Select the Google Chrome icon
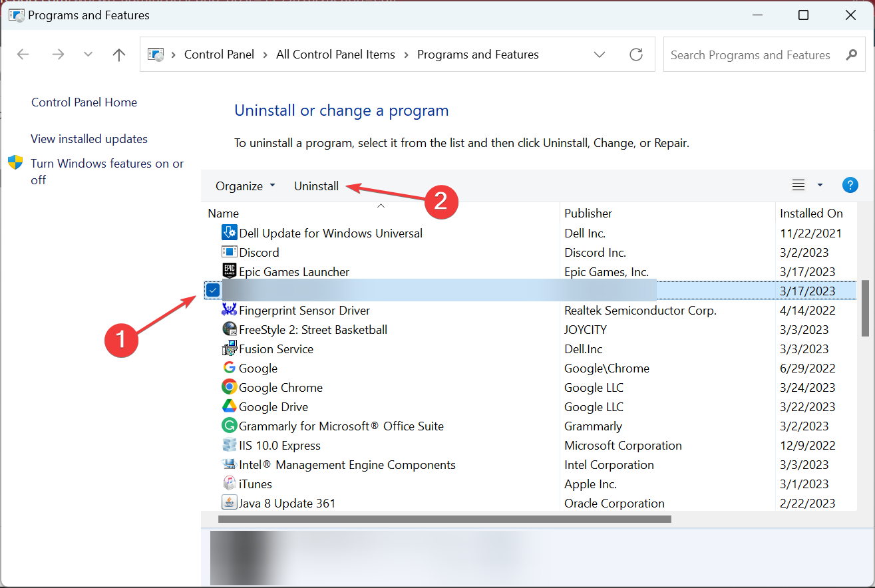The height and width of the screenshot is (588, 875). [229, 387]
